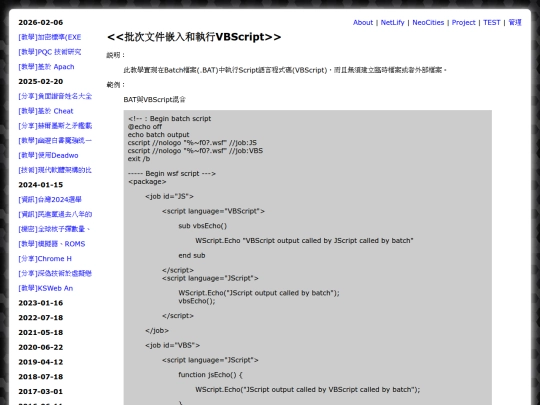Open the [教學]KSWeb An article link
The width and height of the screenshot is (540, 405).
click(45, 288)
